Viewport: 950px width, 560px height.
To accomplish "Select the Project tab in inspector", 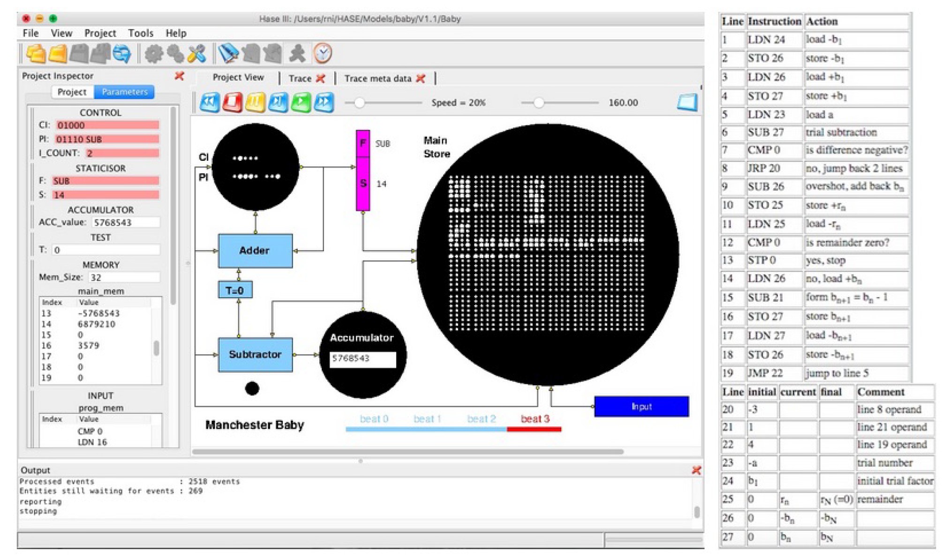I will click(72, 92).
